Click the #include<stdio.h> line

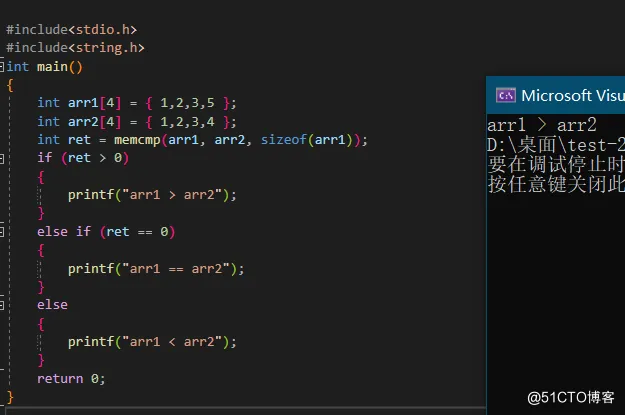(71, 30)
